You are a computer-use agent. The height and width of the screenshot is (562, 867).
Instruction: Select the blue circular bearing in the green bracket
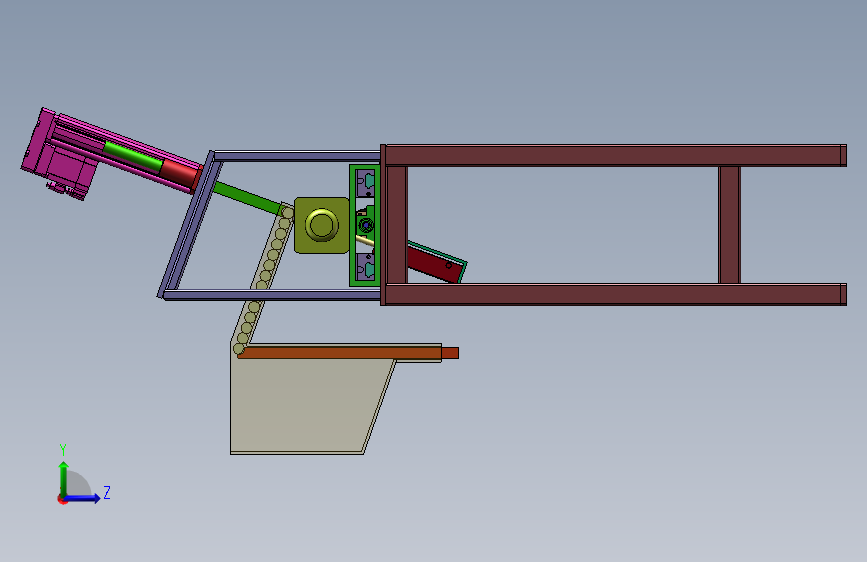pyautogui.click(x=365, y=225)
